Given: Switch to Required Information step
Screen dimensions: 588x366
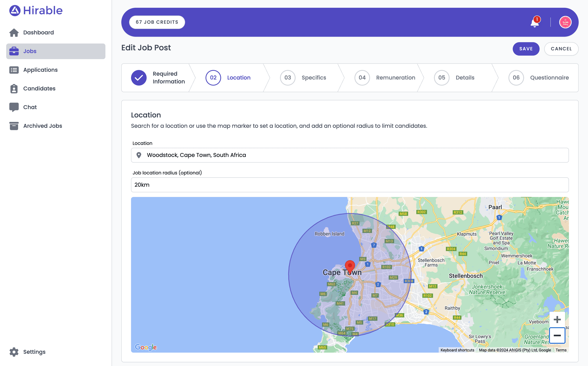Looking at the screenshot, I should click(169, 78).
